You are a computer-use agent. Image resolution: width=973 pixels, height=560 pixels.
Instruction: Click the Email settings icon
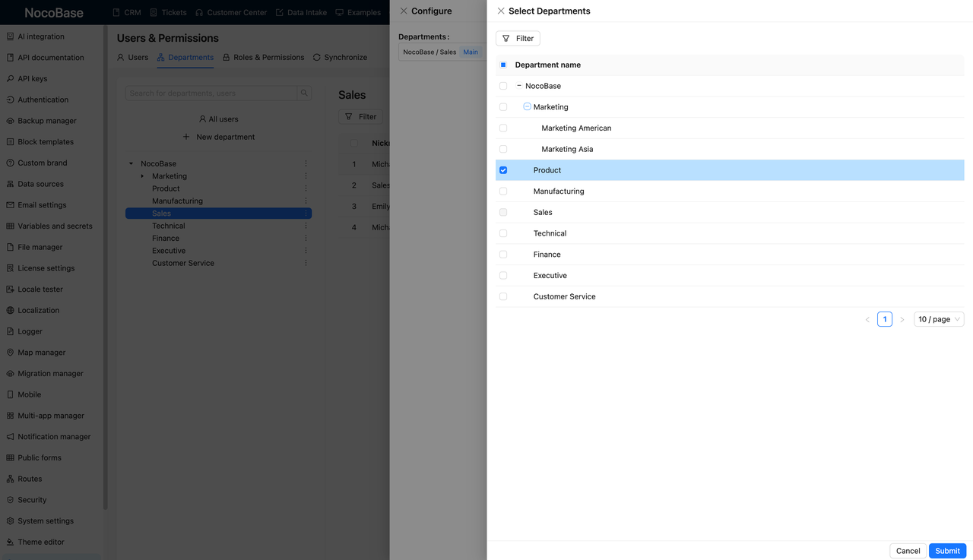10,205
